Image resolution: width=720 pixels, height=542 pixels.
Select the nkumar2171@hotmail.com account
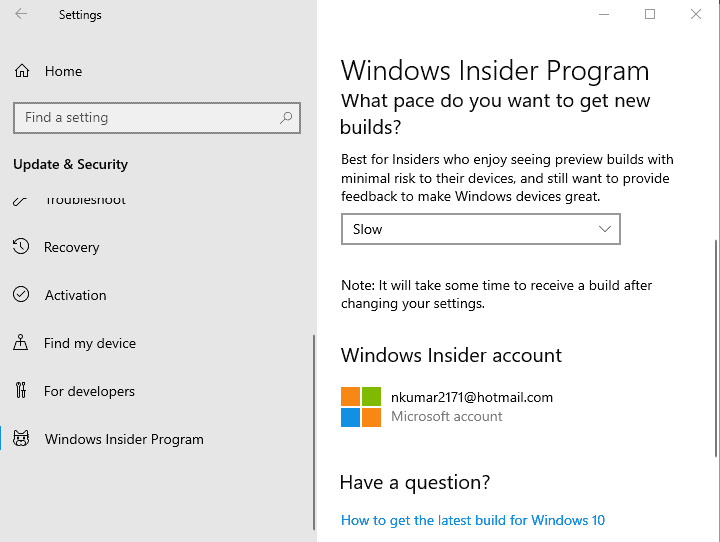(x=472, y=397)
